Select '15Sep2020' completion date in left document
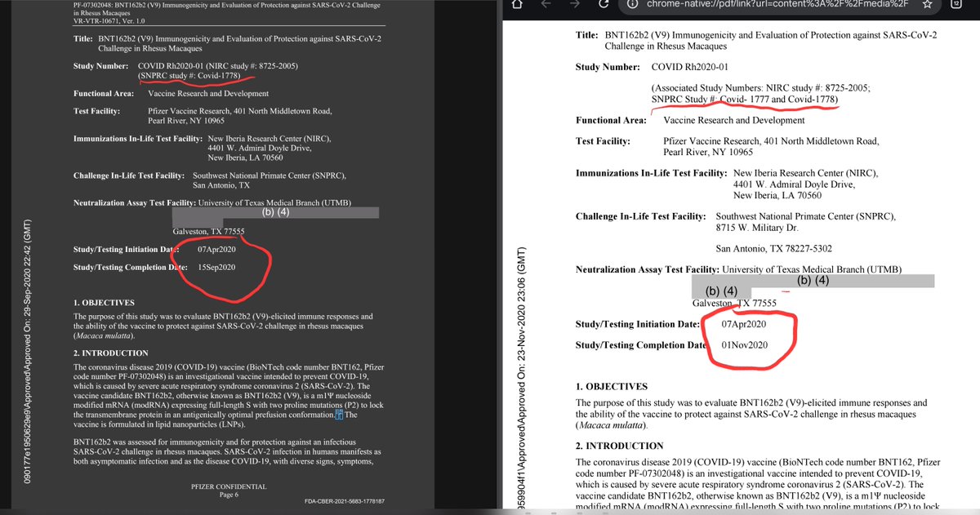Viewport: 980px width, 515px height. tap(216, 266)
